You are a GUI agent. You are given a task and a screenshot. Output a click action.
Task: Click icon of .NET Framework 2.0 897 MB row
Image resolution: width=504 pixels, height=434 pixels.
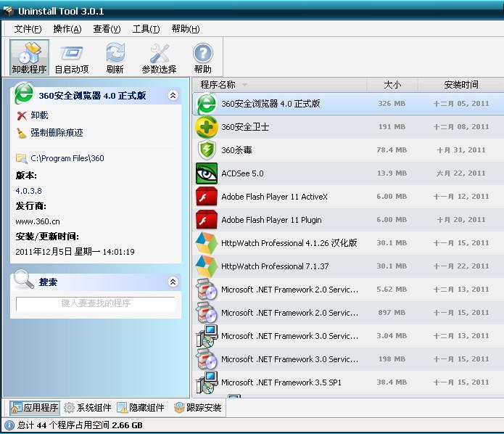[x=207, y=312]
